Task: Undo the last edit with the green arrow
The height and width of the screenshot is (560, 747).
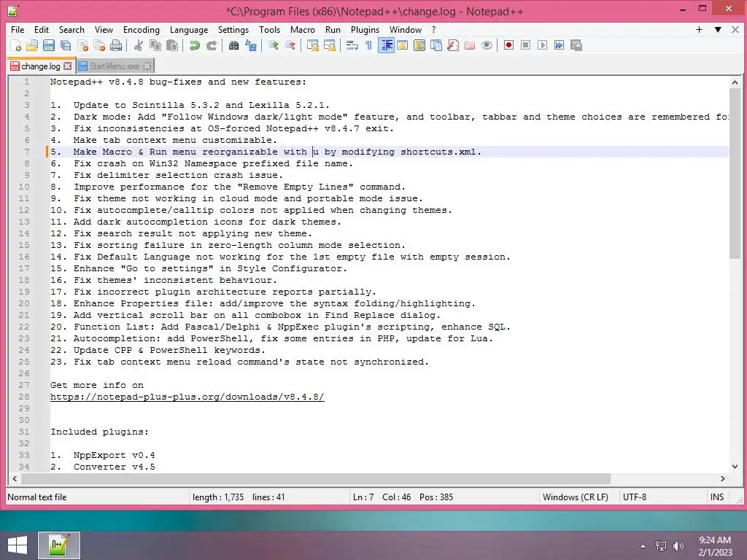Action: tap(194, 45)
